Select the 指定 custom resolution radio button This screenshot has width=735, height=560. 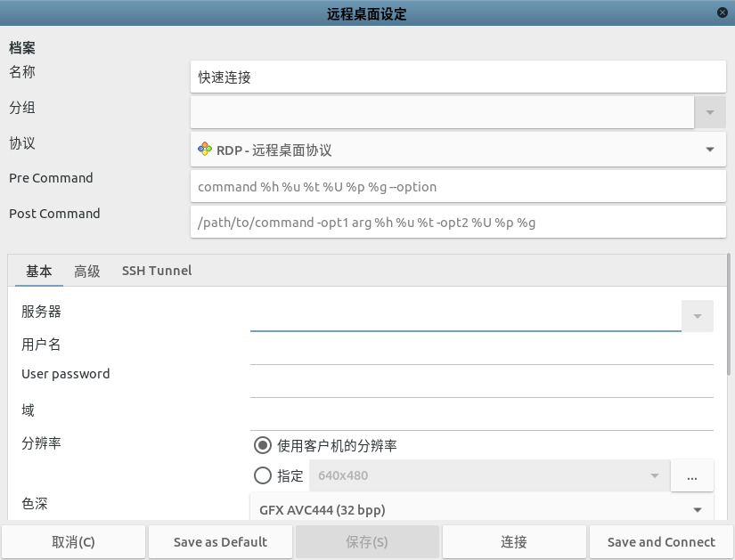point(263,475)
